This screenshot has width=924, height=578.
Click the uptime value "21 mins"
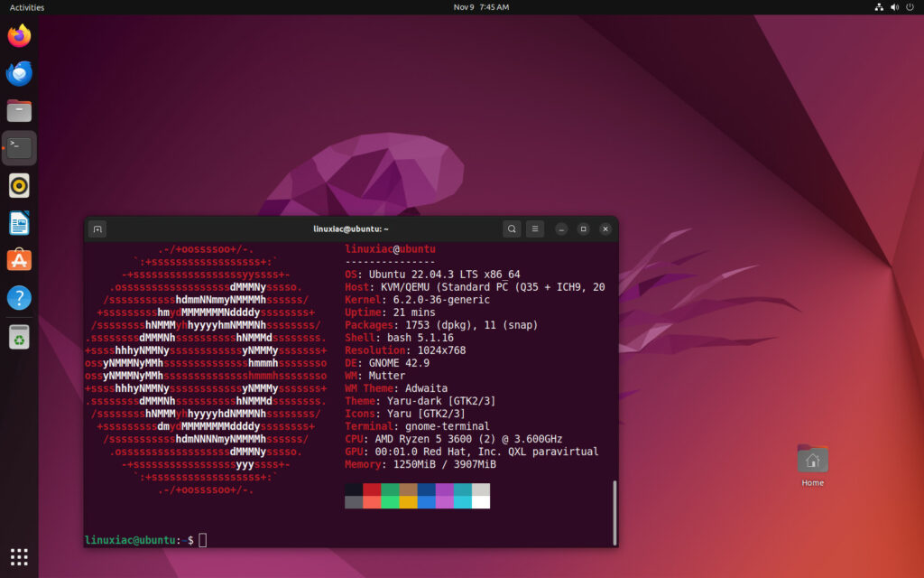414,312
